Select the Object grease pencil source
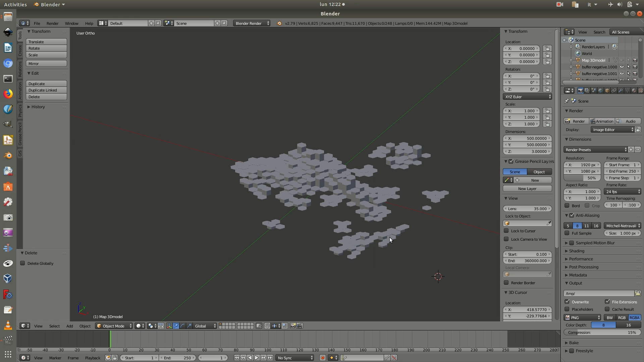Viewport: 644px width, 362px height. click(x=539, y=172)
